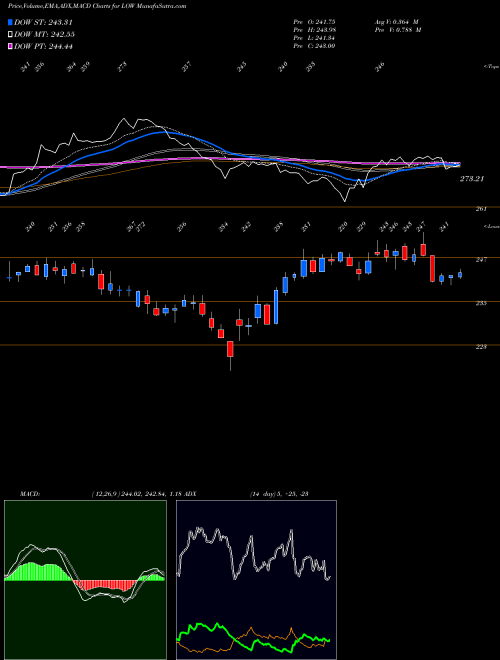Select the DOW PT: 244.44 legend text
Image resolution: width=500 pixels, height=660 pixels.
coord(43,46)
